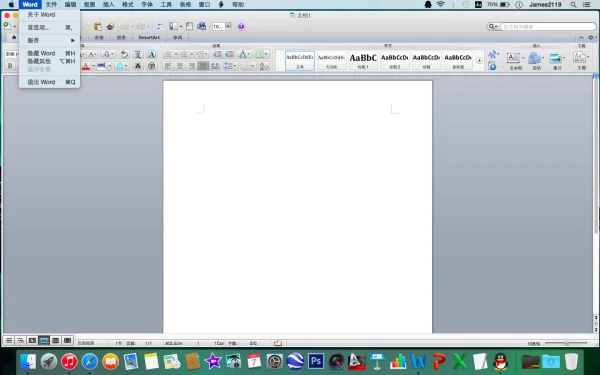This screenshot has width=600, height=375.
Task: Open the ribbon settings gear menu
Action: click(592, 38)
